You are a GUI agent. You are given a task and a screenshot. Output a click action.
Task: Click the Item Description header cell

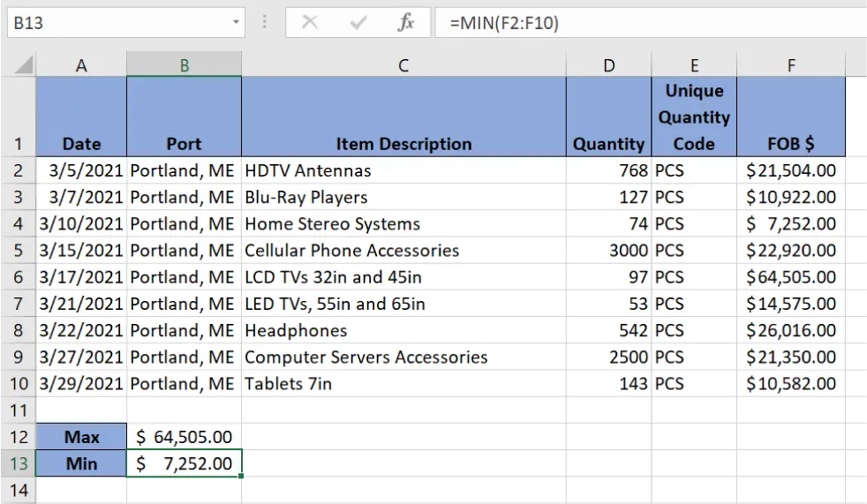click(403, 144)
